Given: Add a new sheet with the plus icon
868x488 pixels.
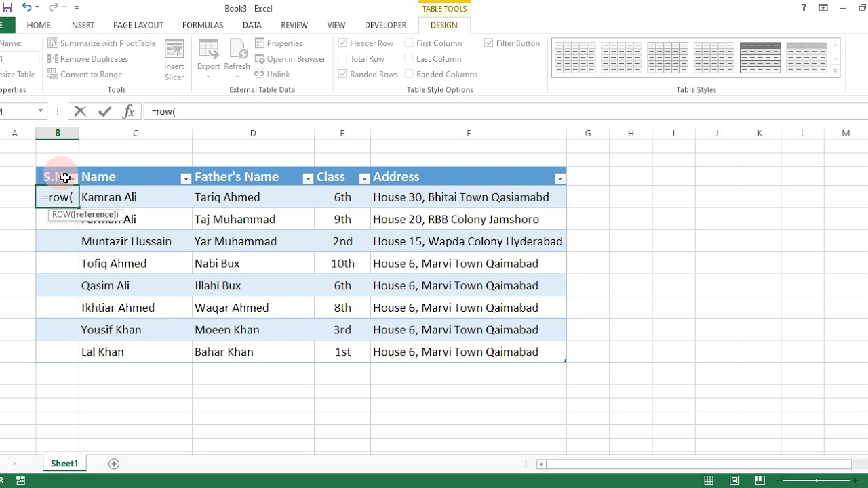Looking at the screenshot, I should (114, 464).
